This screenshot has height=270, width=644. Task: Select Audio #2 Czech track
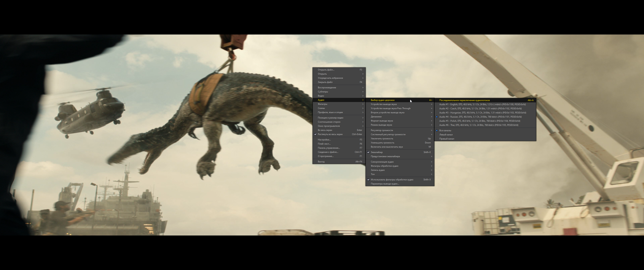click(x=485, y=108)
